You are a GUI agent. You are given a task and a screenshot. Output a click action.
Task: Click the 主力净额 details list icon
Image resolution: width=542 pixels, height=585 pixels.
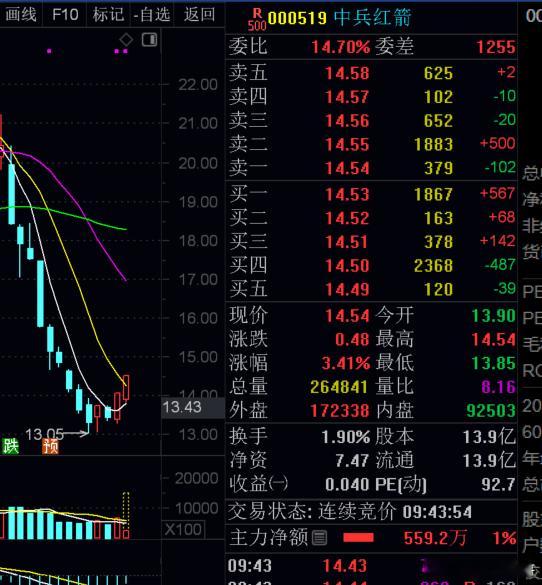pyautogui.click(x=319, y=538)
